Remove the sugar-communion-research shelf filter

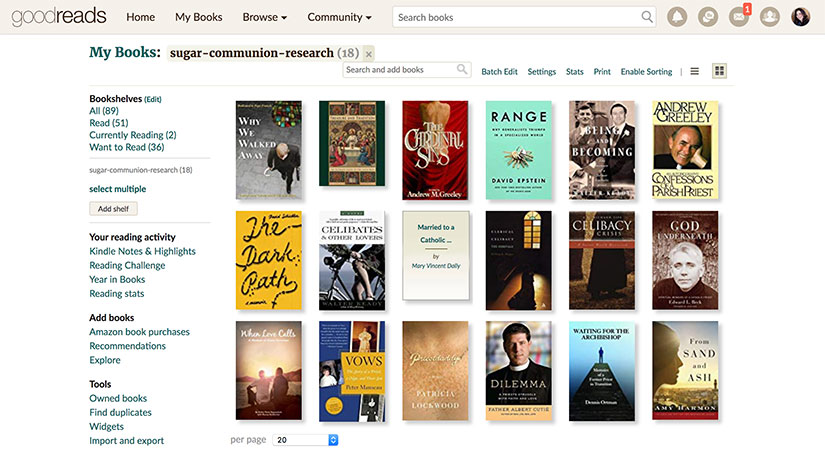pos(369,54)
